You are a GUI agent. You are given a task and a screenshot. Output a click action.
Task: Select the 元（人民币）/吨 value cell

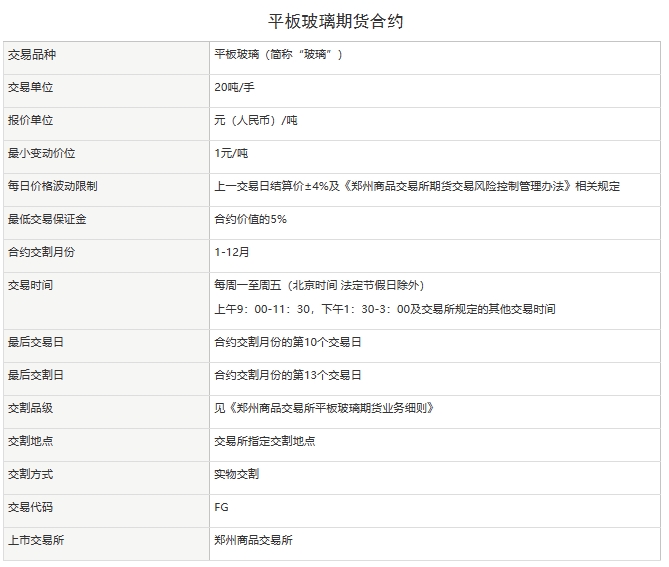pyautogui.click(x=255, y=121)
